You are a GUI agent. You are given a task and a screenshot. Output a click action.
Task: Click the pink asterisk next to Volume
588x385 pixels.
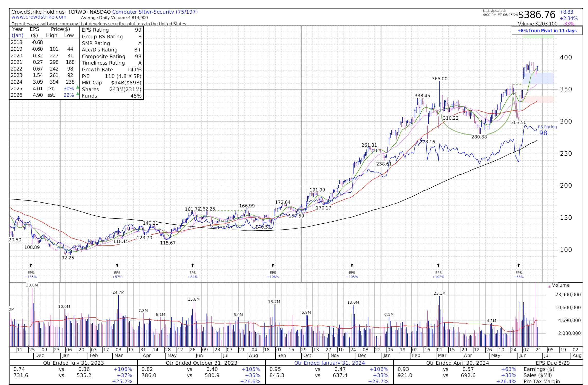549,287
